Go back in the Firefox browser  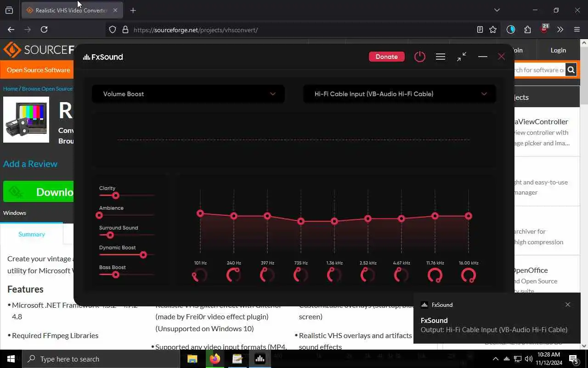[11, 29]
